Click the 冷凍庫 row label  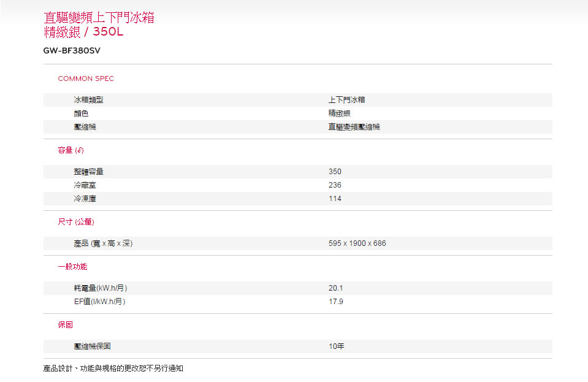pyautogui.click(x=85, y=198)
